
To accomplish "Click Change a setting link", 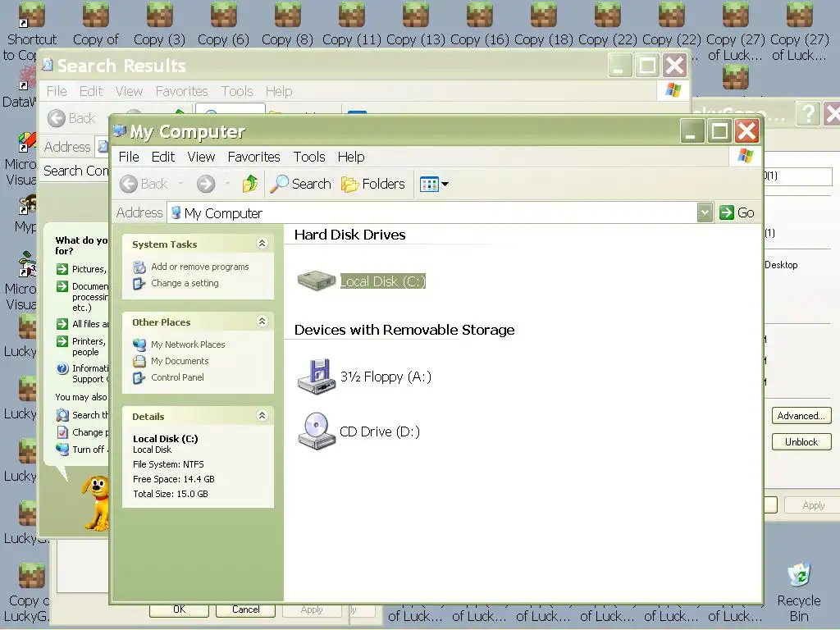I will click(185, 283).
